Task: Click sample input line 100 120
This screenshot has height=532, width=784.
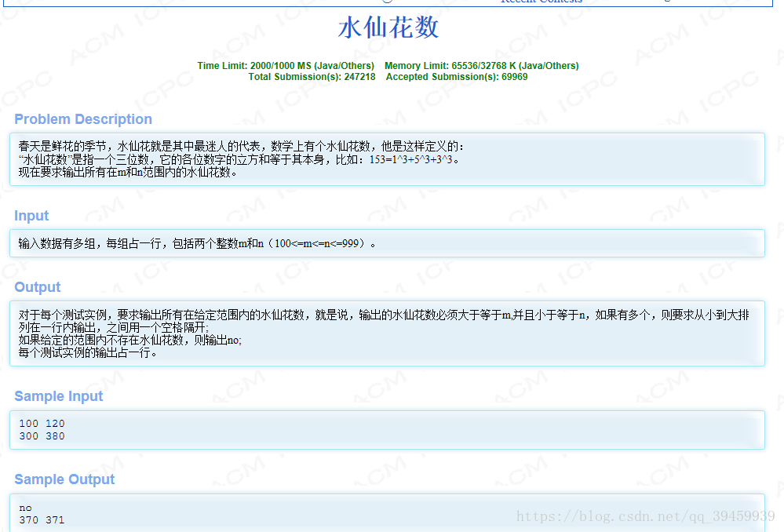Action: click(x=42, y=424)
